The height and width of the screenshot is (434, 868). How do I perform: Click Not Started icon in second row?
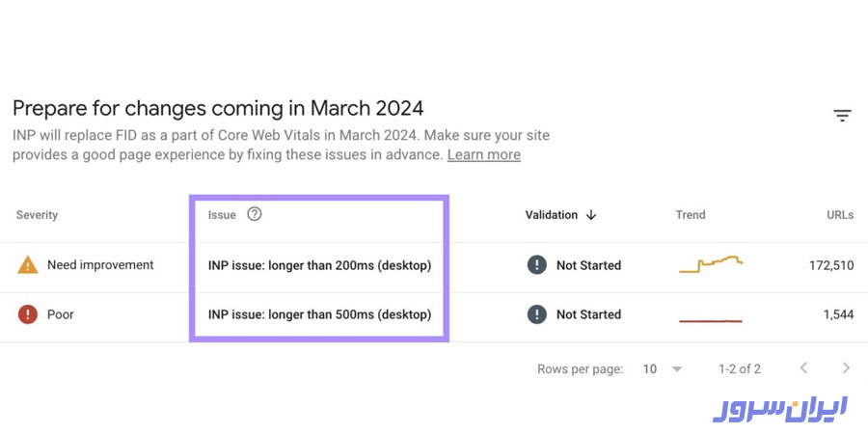(x=536, y=314)
